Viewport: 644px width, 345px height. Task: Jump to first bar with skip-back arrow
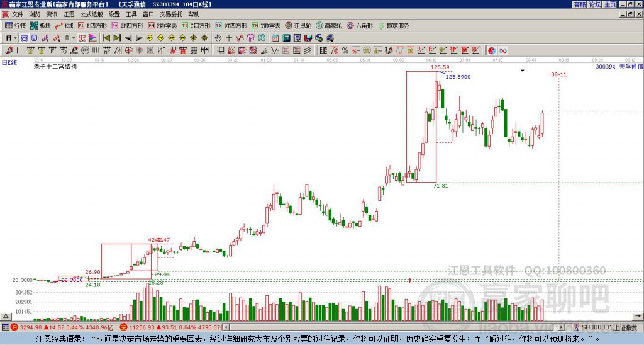(x=106, y=38)
